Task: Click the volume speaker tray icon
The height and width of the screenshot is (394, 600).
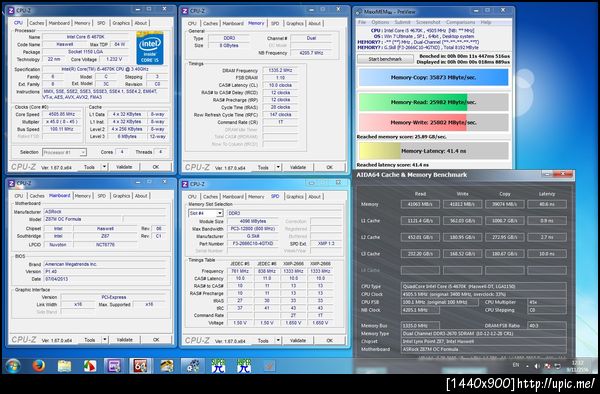Action: point(537,366)
